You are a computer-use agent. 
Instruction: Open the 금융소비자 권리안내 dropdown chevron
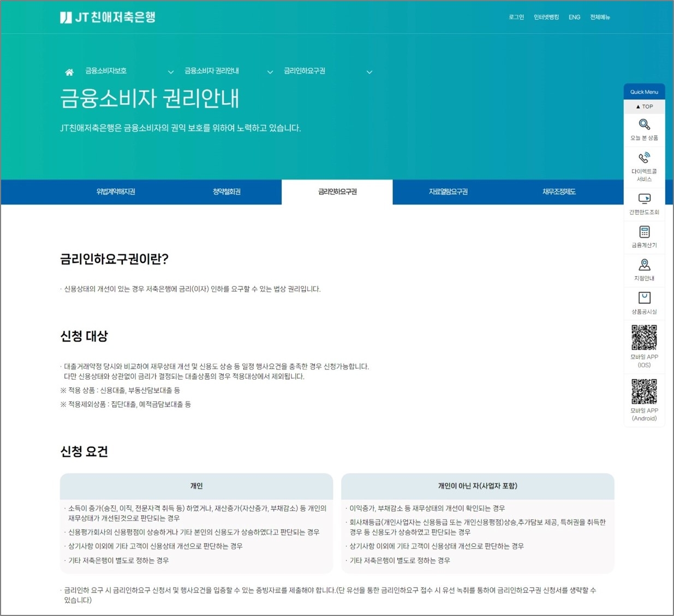[270, 71]
